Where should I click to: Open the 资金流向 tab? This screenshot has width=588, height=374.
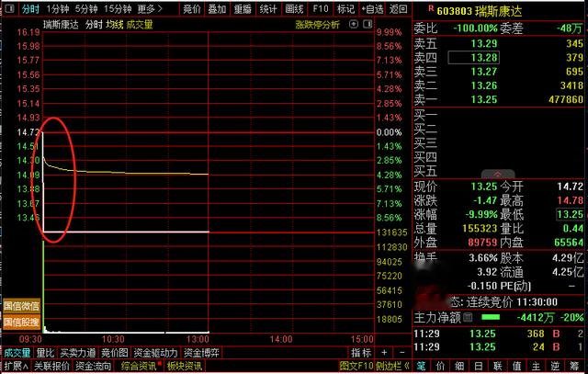click(x=93, y=366)
